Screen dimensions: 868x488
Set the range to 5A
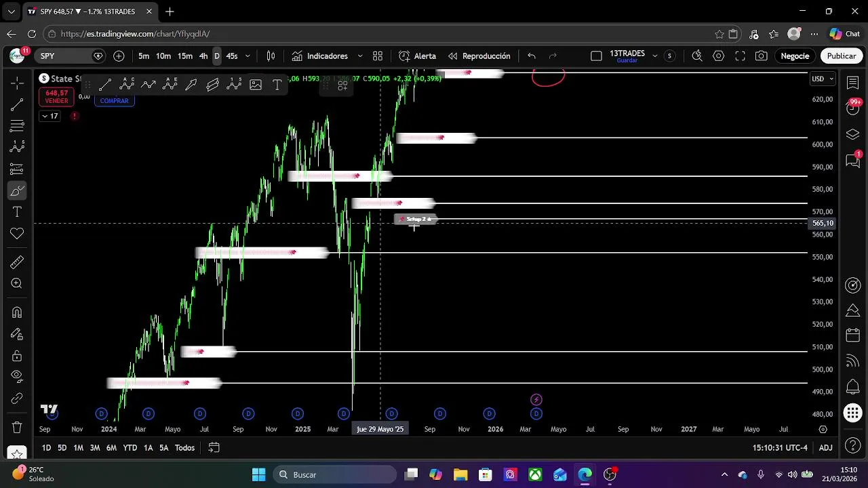pos(163,448)
